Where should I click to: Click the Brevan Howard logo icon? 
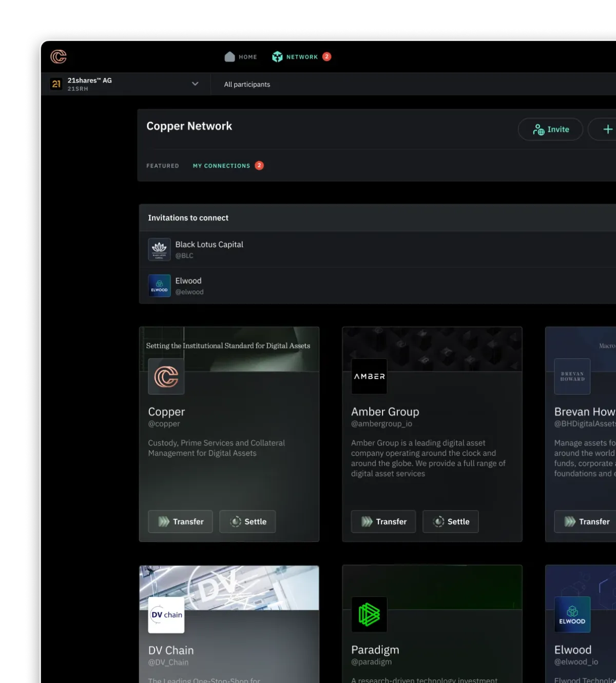tap(572, 376)
